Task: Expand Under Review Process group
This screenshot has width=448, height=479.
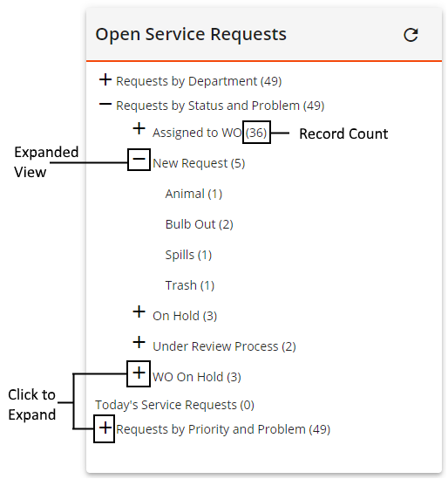Action: pos(139,342)
